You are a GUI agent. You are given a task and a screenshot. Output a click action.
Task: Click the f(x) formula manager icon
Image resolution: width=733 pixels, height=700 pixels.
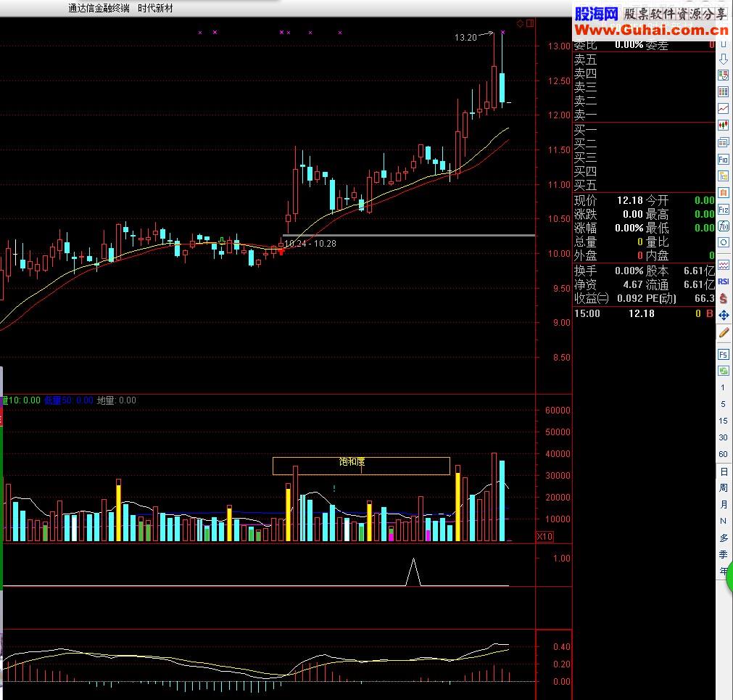[x=723, y=226]
